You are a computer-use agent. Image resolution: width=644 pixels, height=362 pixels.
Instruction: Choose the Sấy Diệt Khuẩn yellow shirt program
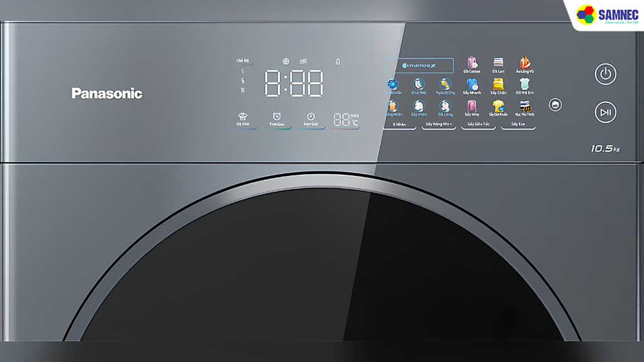498,108
